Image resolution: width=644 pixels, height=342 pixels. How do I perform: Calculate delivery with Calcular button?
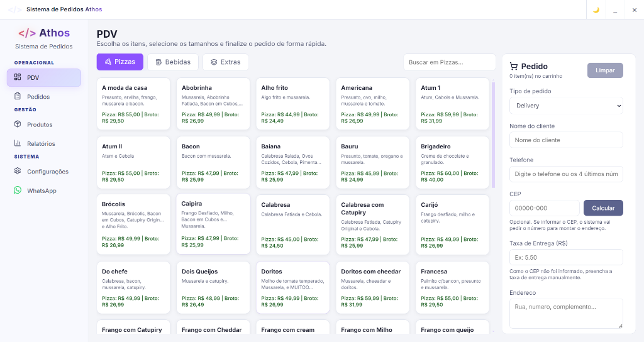[603, 207]
